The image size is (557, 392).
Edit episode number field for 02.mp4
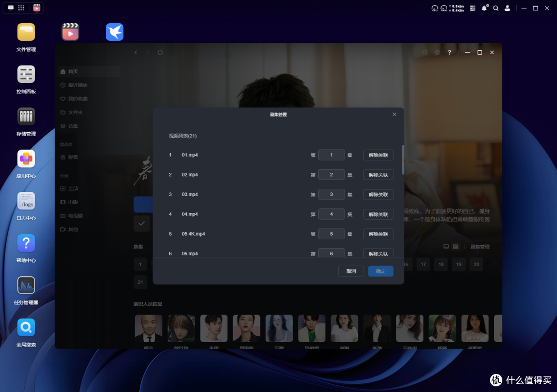332,174
